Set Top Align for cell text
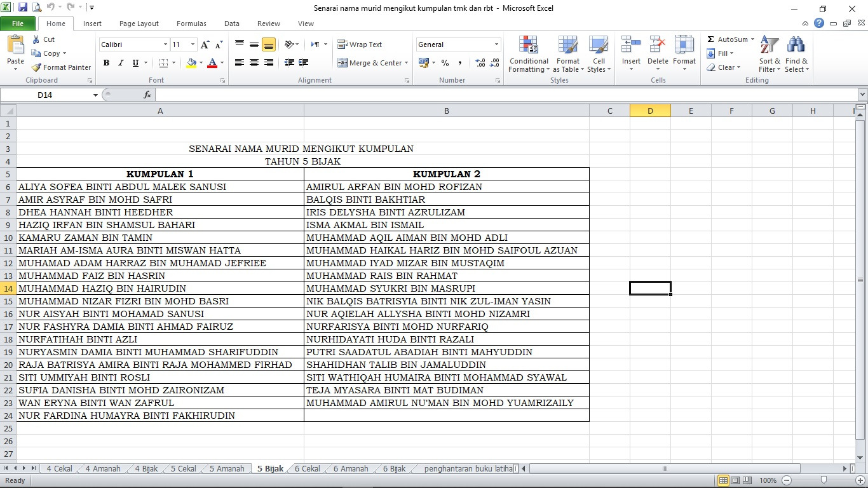This screenshot has width=868, height=488. pos(240,44)
